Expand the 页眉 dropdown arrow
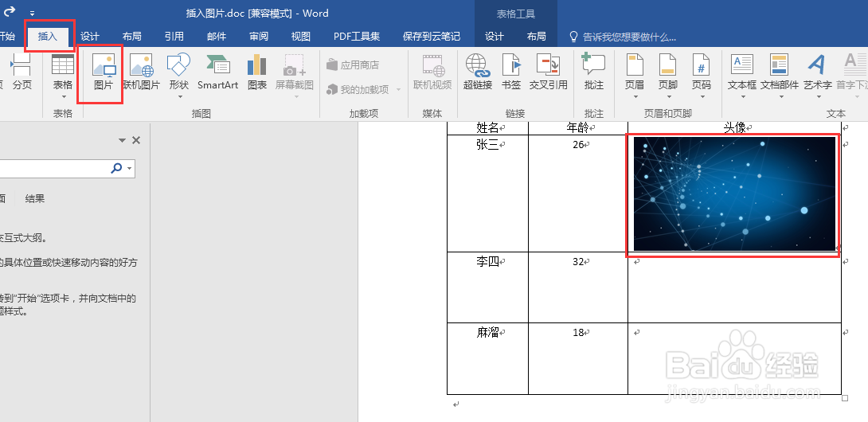Screen dimensions: 868x422 635,97
